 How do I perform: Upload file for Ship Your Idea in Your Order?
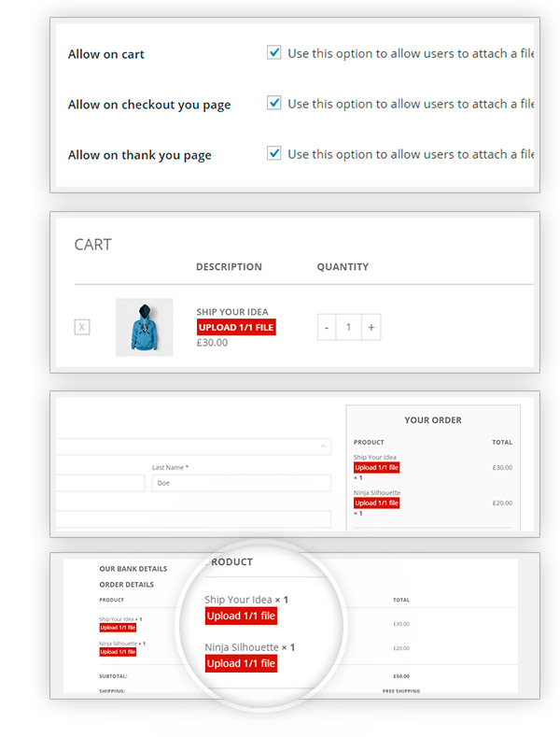377,467
